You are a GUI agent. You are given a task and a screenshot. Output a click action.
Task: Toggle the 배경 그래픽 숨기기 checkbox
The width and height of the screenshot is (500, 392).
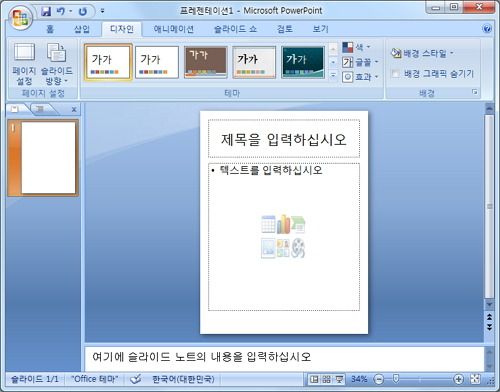(396, 74)
